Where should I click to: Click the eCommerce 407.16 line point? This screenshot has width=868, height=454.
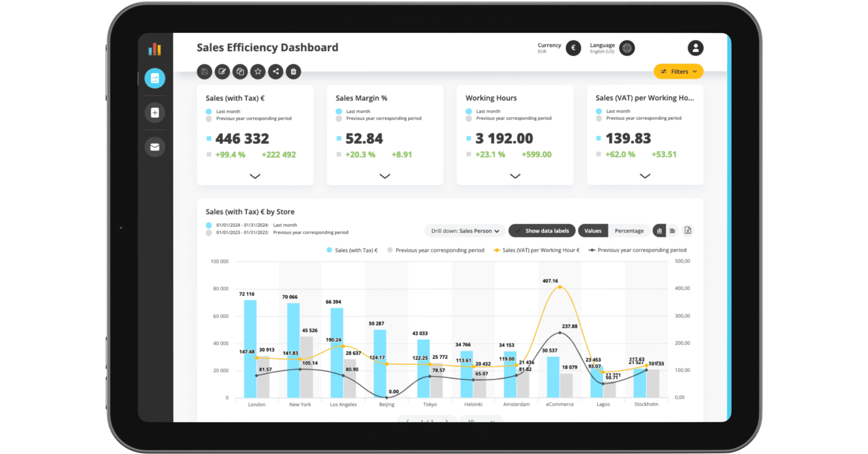coord(560,287)
